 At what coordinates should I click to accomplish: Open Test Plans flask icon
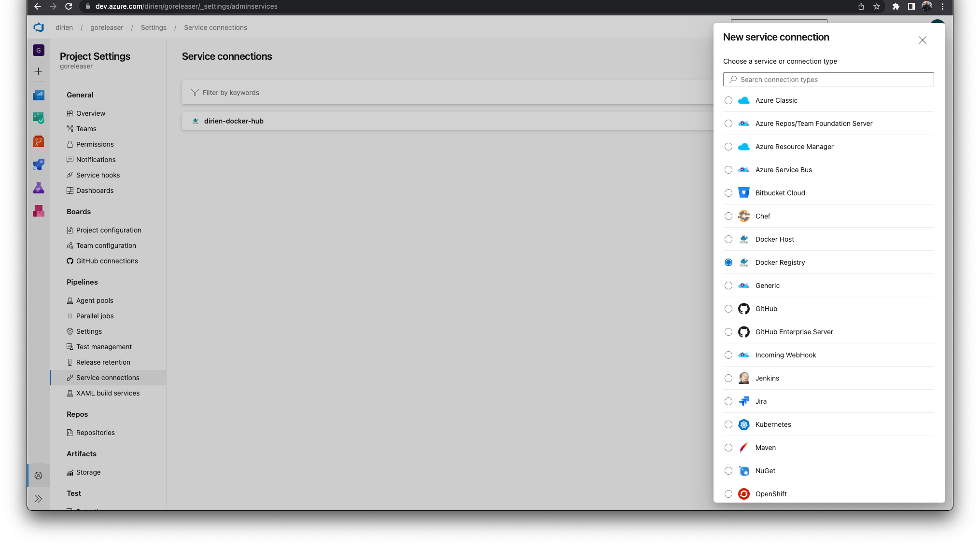(x=39, y=188)
